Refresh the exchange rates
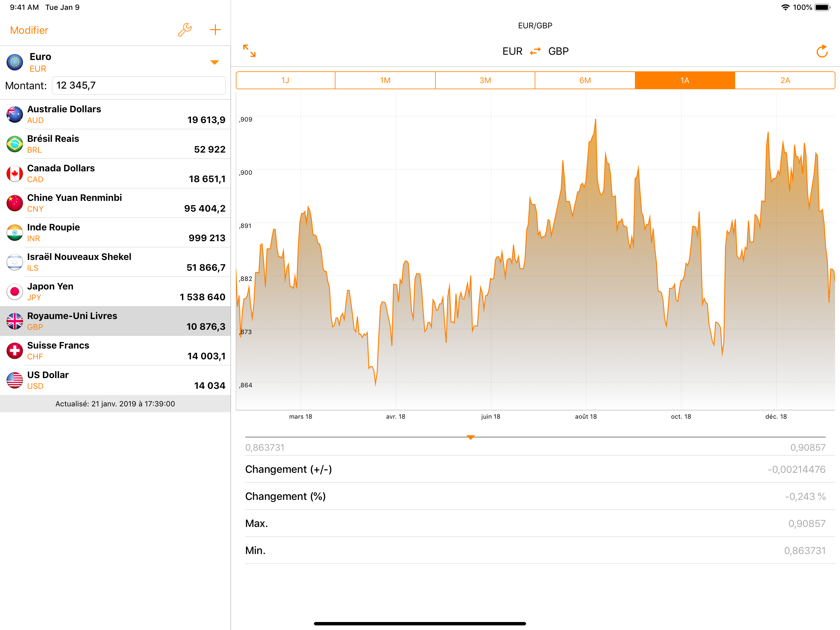The height and width of the screenshot is (630, 840). tap(821, 51)
